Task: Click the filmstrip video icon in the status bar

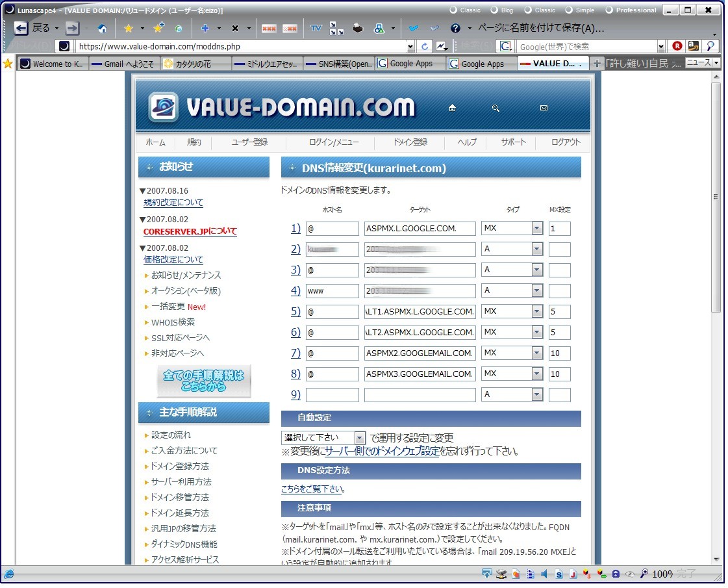Action: pos(530,574)
